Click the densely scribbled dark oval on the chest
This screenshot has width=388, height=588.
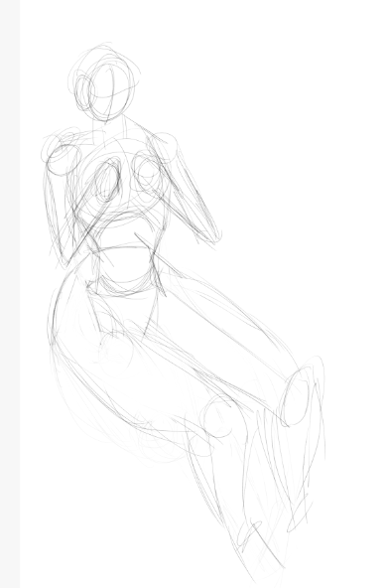pos(108,180)
